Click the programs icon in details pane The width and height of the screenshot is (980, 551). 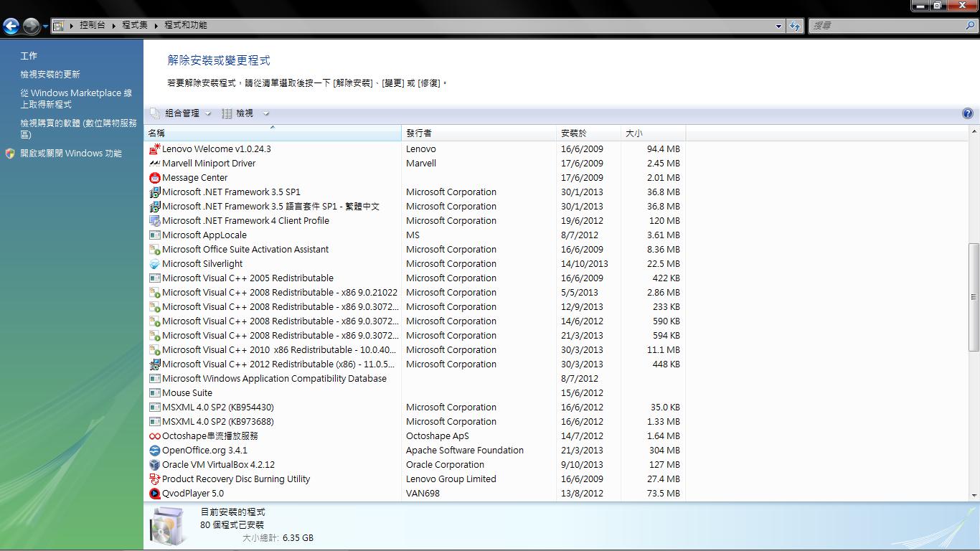(x=170, y=527)
